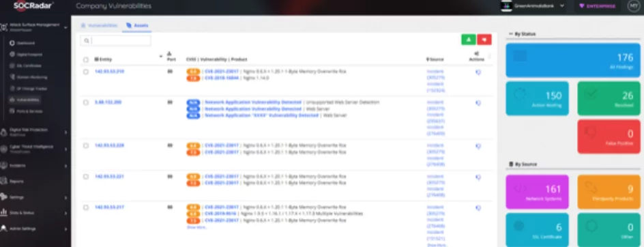Click action icon for row 142.93.53.220
644x247 pixels.
(478, 146)
